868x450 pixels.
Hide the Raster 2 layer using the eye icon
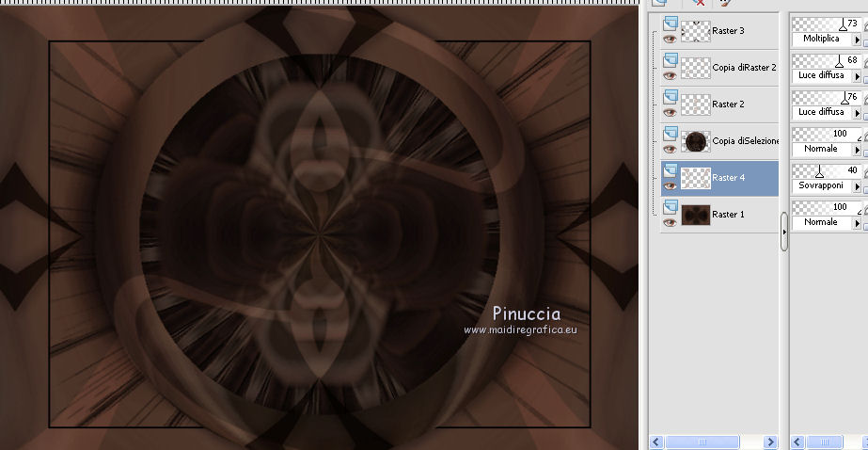click(670, 112)
